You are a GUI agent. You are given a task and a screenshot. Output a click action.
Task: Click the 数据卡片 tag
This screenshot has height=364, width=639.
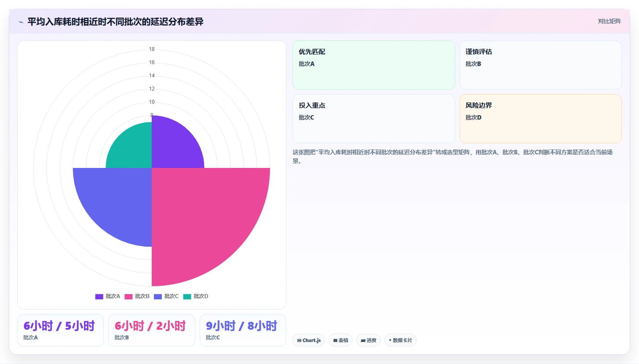tap(401, 340)
